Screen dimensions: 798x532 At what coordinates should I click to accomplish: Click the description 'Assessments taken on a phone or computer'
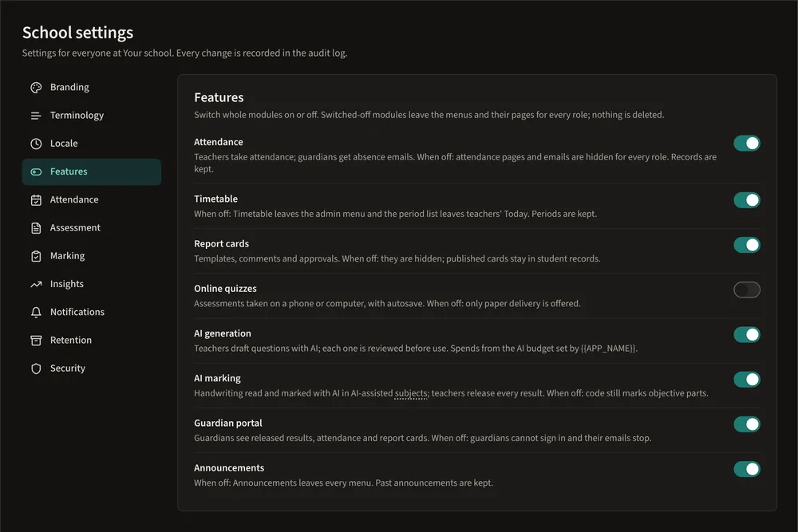(x=387, y=304)
